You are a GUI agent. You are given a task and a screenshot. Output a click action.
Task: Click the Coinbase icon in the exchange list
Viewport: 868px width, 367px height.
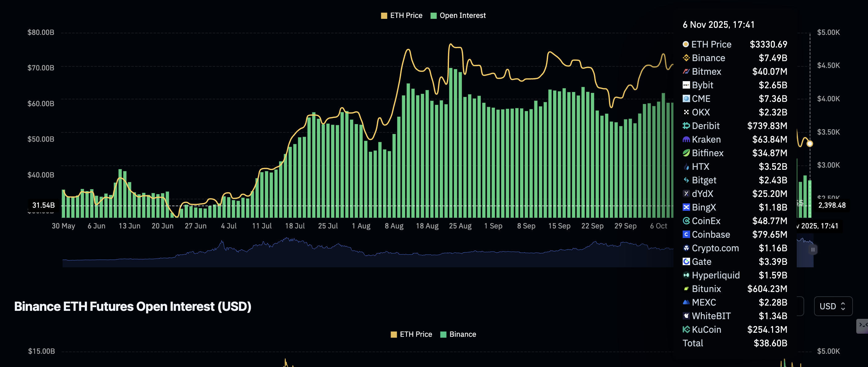tap(686, 234)
